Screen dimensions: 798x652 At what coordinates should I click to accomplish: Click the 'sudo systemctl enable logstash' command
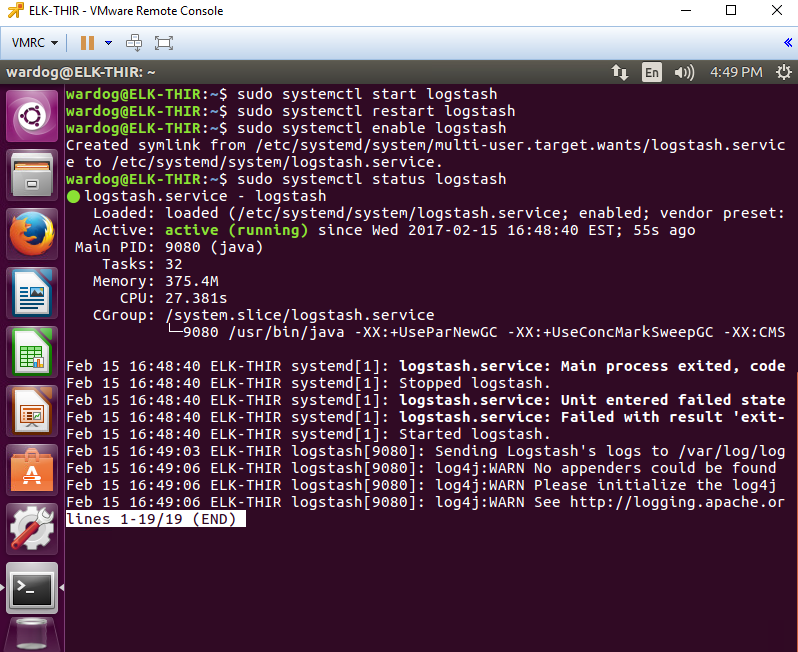(372, 128)
